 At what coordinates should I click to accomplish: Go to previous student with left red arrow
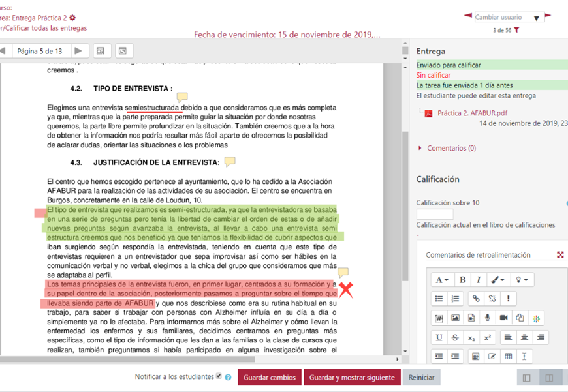click(x=468, y=16)
